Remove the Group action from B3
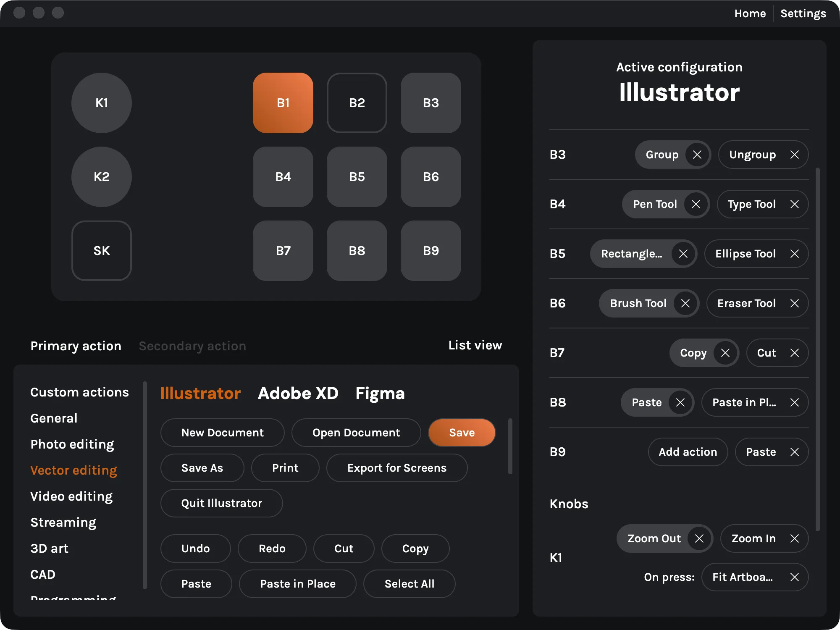840x630 pixels. (697, 155)
